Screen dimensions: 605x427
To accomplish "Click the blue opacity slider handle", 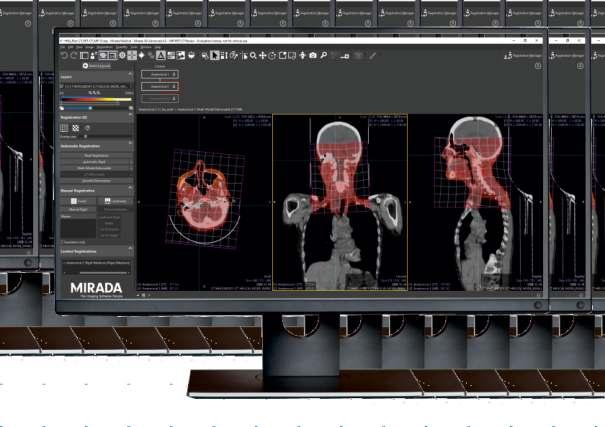I will tap(90, 108).
